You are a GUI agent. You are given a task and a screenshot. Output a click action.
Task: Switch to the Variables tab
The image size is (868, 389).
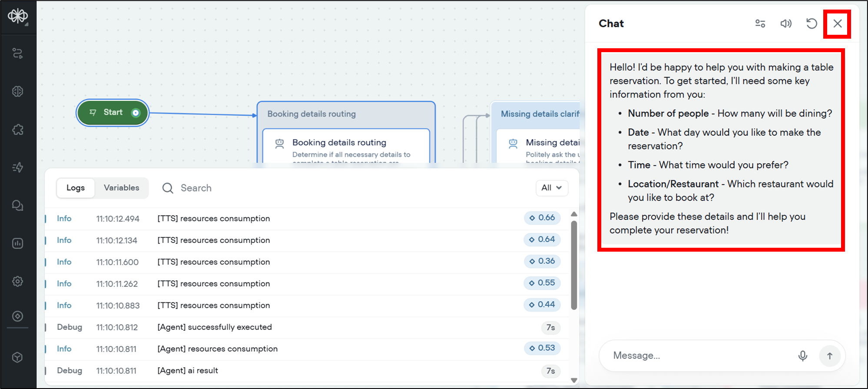point(121,188)
